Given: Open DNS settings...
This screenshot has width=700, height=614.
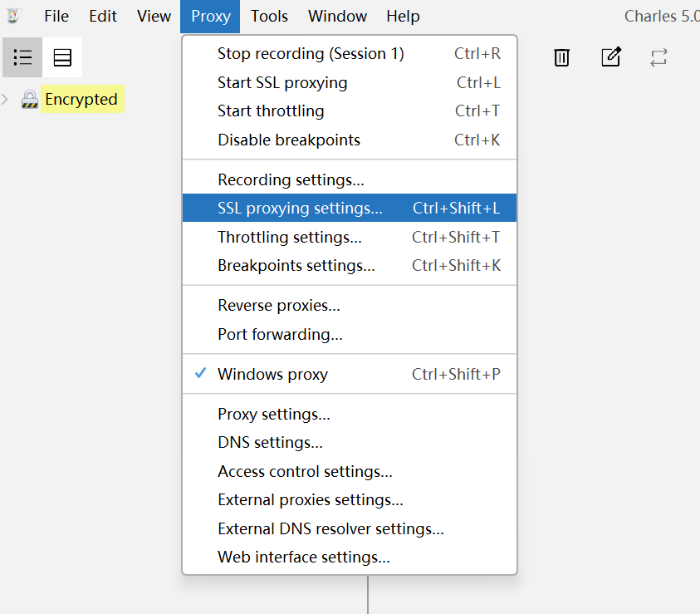Looking at the screenshot, I should [x=350, y=443].
